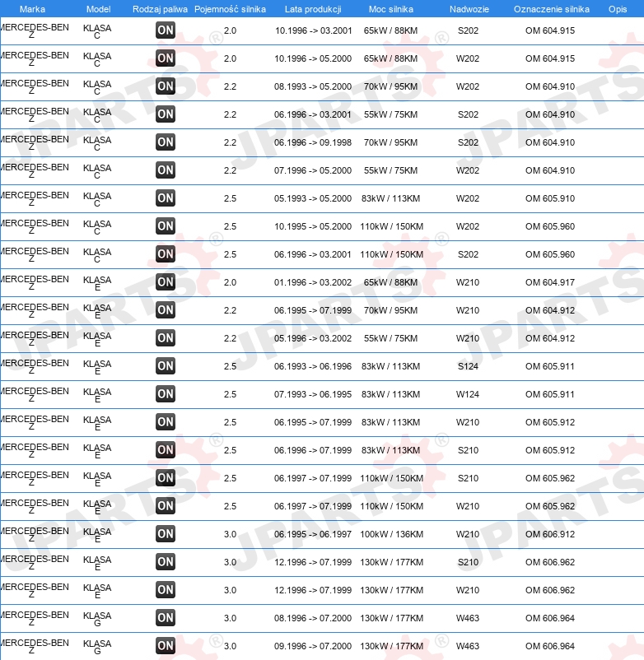Click date range 07.1993 -> 06.1995
Viewport: 644px width, 660px height.
pyautogui.click(x=312, y=394)
